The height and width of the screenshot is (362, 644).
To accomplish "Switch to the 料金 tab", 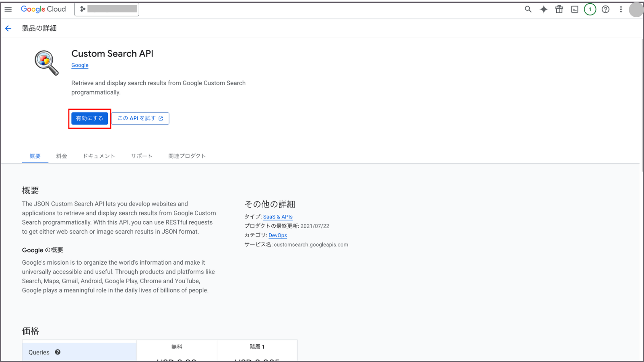I will [62, 156].
